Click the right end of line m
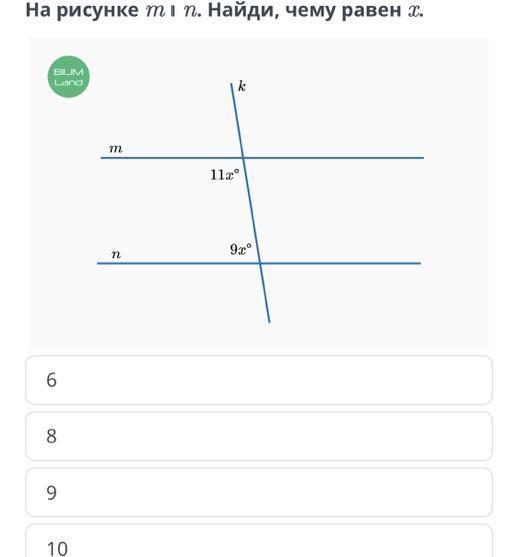This screenshot has height=557, width=518. (422, 157)
